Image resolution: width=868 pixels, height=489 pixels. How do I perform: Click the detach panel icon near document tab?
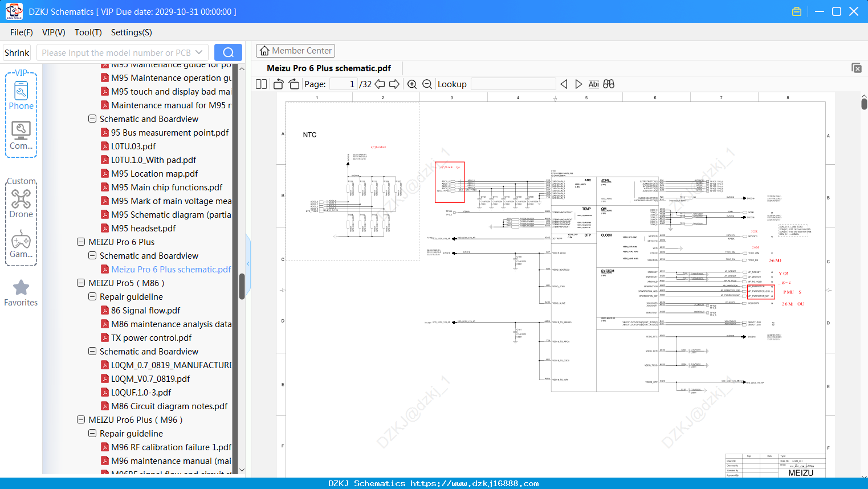pyautogui.click(x=857, y=68)
